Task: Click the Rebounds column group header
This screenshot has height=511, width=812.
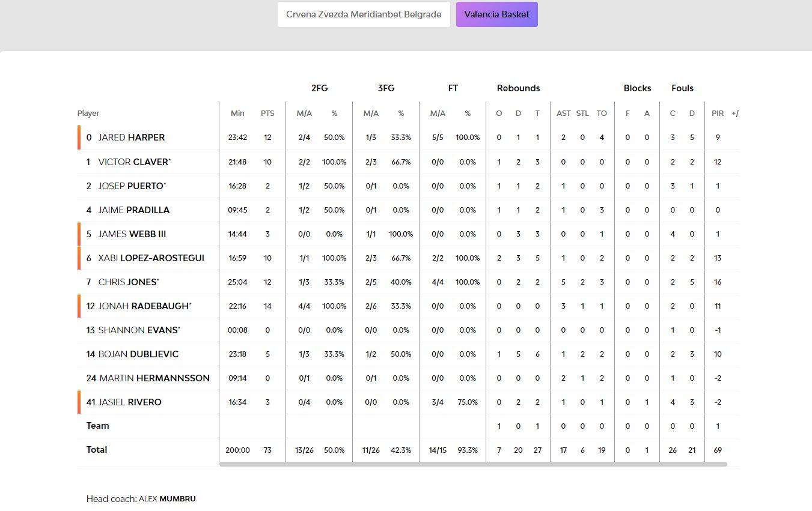Action: [518, 88]
